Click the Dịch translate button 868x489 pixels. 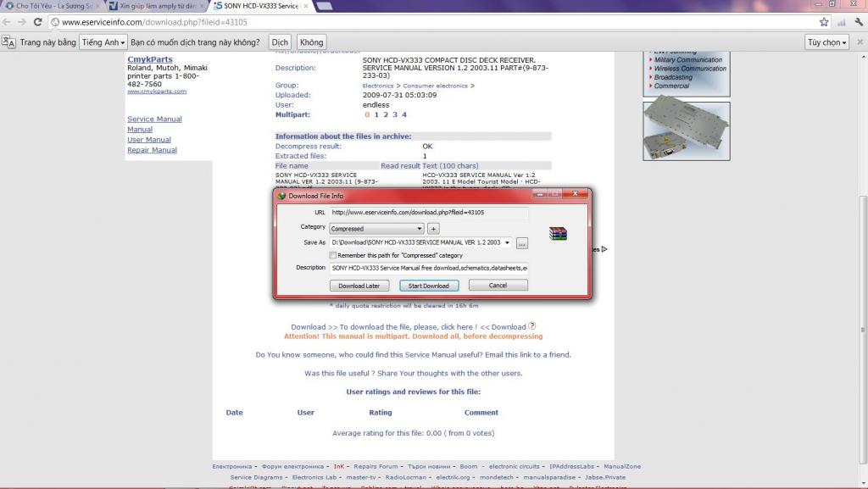[x=280, y=42]
